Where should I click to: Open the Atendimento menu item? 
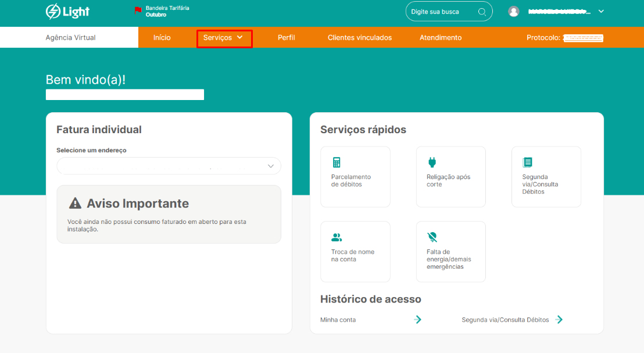tap(441, 38)
